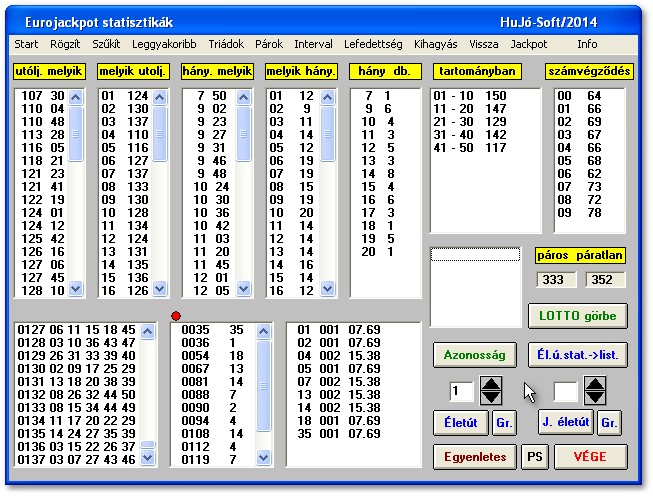Click the up arrow of the empty-field stepper
The image size is (653, 496).
(x=595, y=384)
